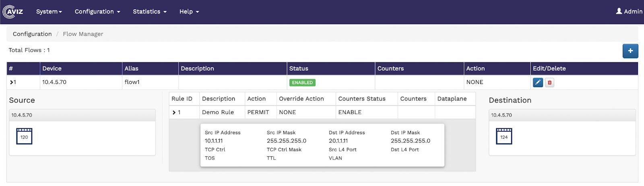Click the Destination panel 10.4.5.70 header
The height and width of the screenshot is (186, 644).
562,115
